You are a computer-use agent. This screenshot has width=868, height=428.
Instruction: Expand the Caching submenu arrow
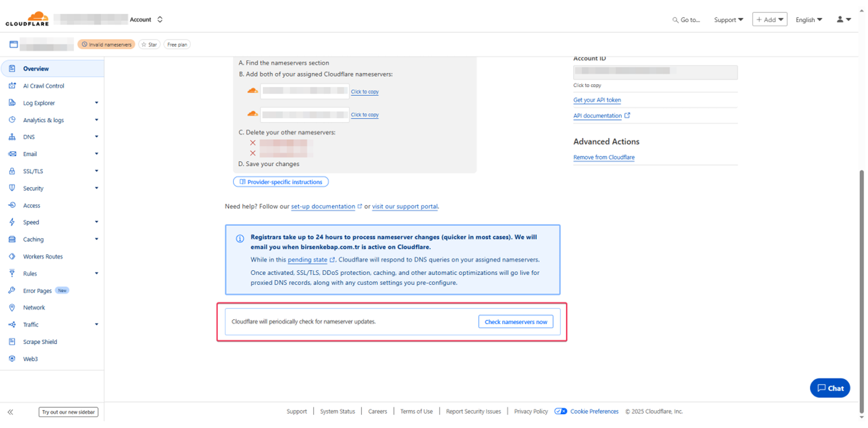pos(96,239)
